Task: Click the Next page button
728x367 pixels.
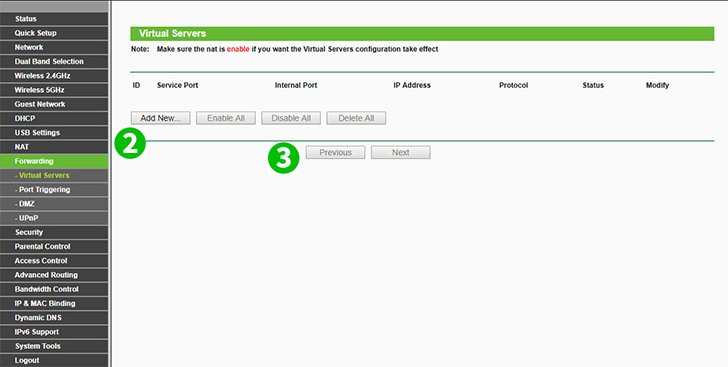Action: [400, 152]
